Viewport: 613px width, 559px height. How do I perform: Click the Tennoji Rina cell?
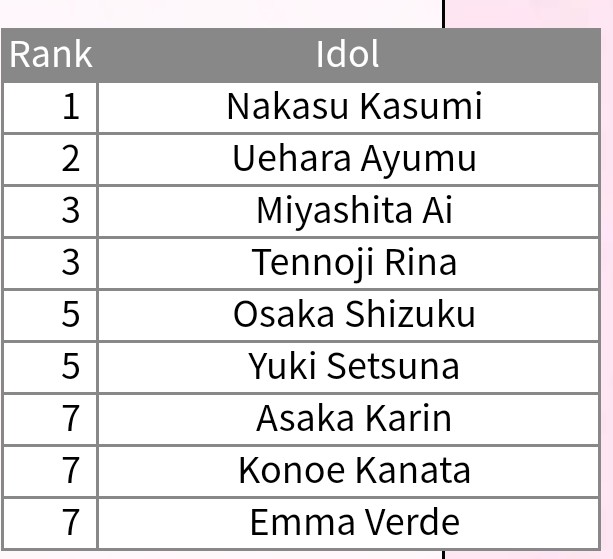pyautogui.click(x=354, y=262)
